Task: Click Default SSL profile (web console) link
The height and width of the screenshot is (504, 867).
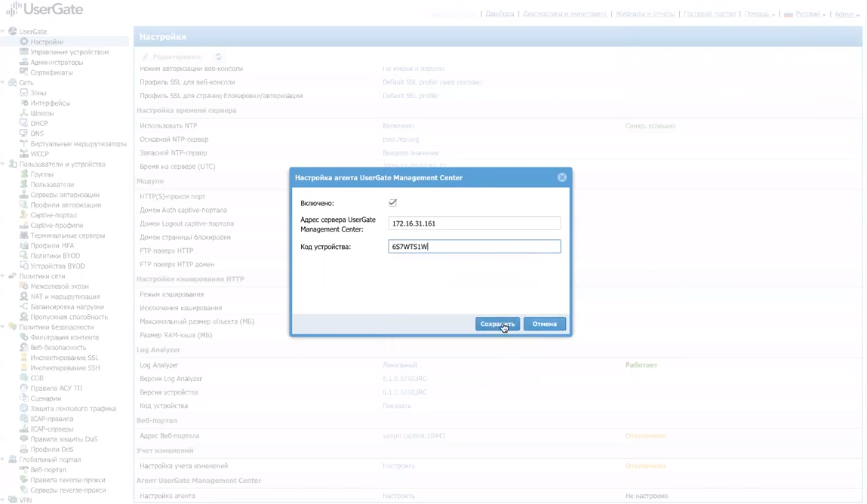Action: click(x=432, y=81)
